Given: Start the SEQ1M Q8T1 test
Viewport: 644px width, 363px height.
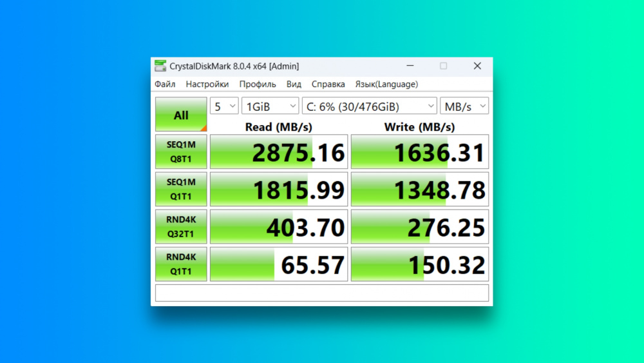Looking at the screenshot, I should pos(181,152).
